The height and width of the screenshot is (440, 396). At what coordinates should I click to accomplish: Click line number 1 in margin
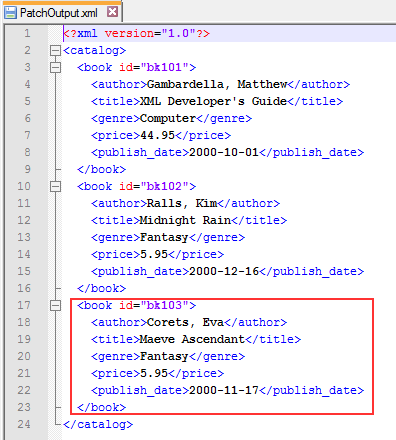27,33
